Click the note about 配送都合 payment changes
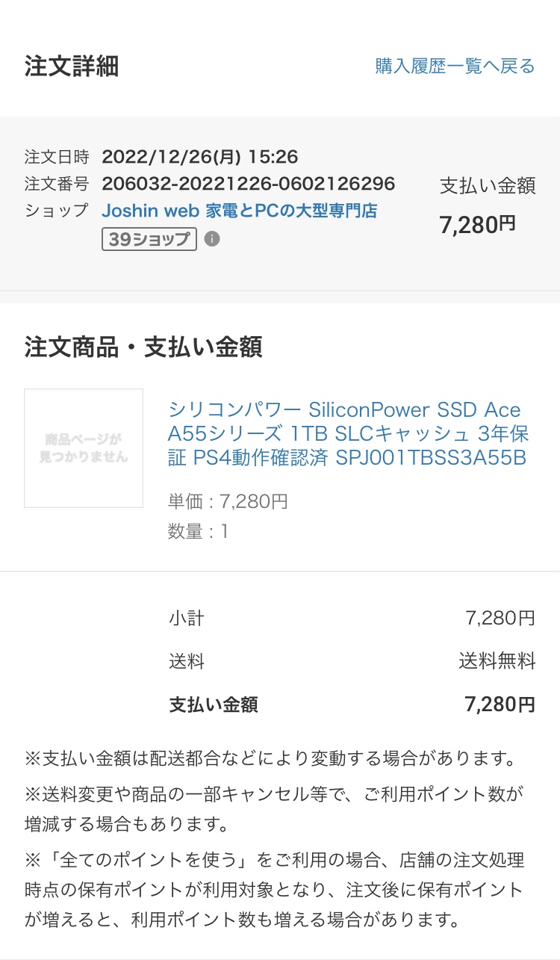 pos(270,759)
